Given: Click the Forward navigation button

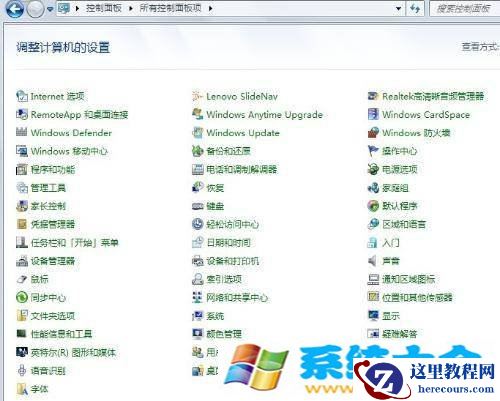Looking at the screenshot, I should tap(35, 9).
